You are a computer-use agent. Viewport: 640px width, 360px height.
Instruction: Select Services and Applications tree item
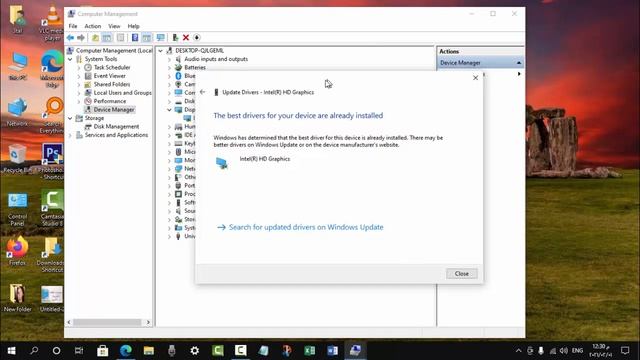116,135
